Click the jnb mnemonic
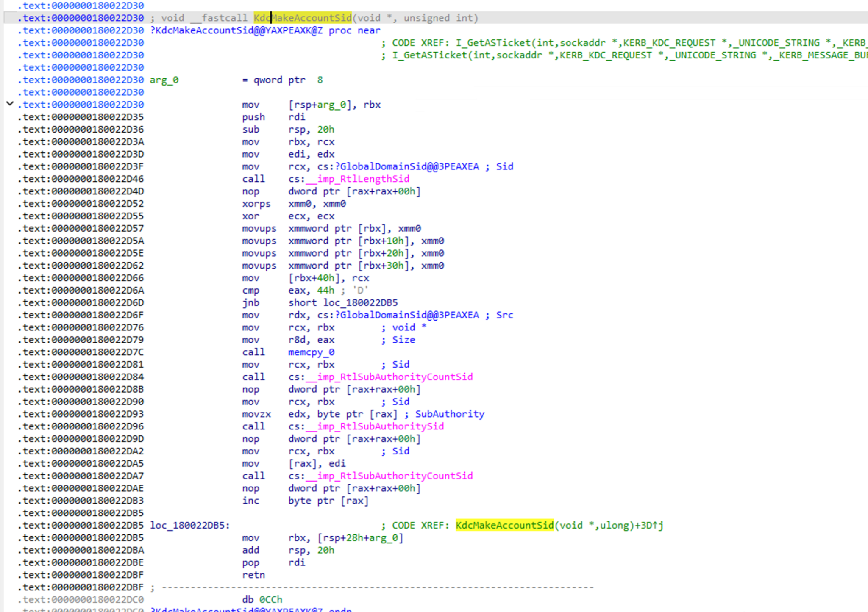 point(250,303)
